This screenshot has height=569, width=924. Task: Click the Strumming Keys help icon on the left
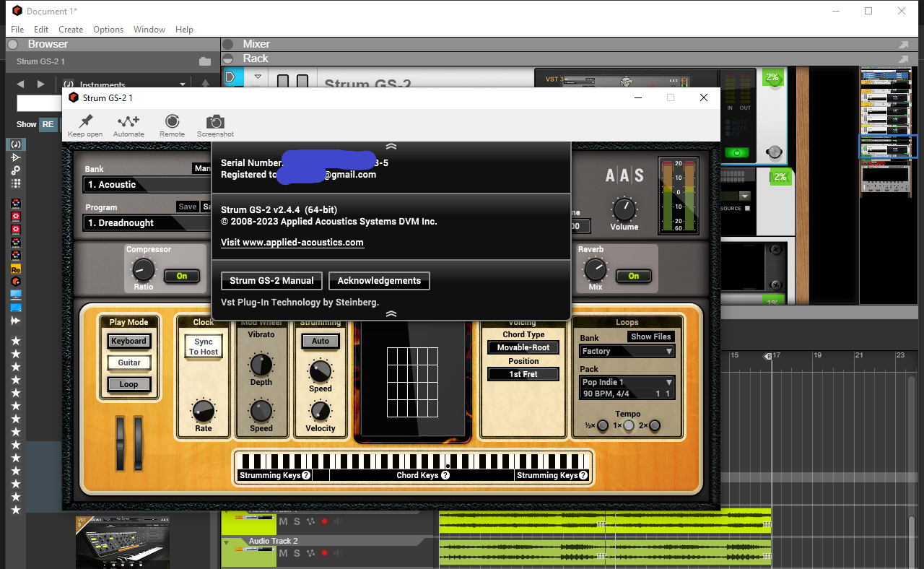pos(306,475)
